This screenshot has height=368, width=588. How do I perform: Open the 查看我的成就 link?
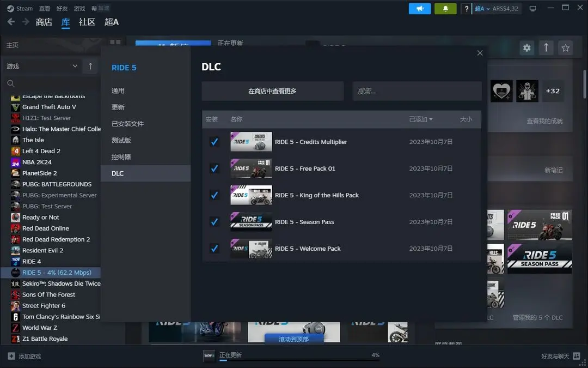click(544, 121)
